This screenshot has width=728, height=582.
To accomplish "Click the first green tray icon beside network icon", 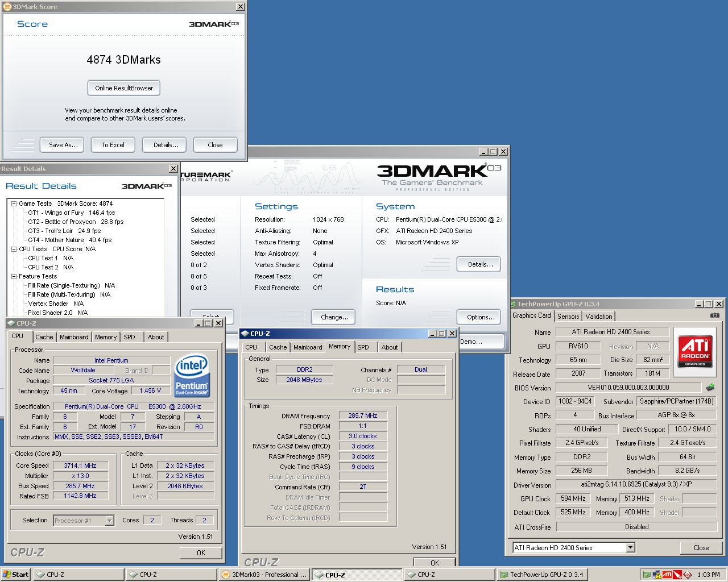I will [647, 575].
